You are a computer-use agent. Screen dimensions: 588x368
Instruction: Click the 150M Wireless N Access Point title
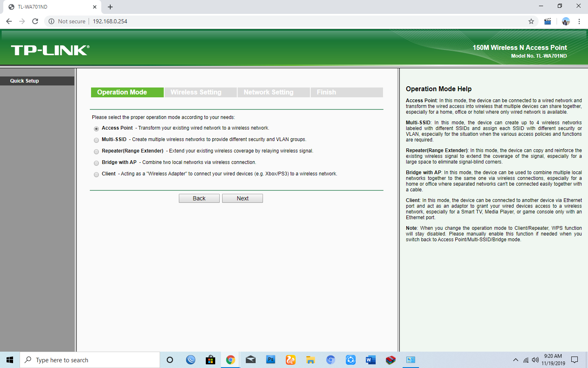(x=519, y=47)
